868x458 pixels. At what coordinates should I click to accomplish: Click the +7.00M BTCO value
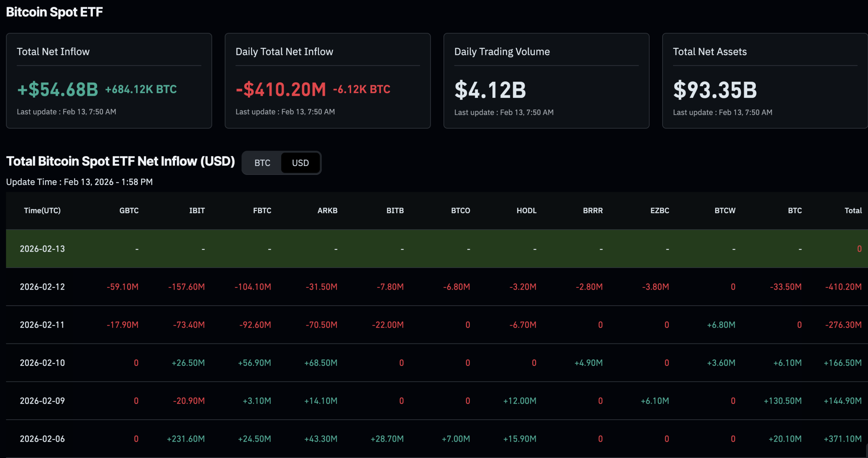[456, 438]
